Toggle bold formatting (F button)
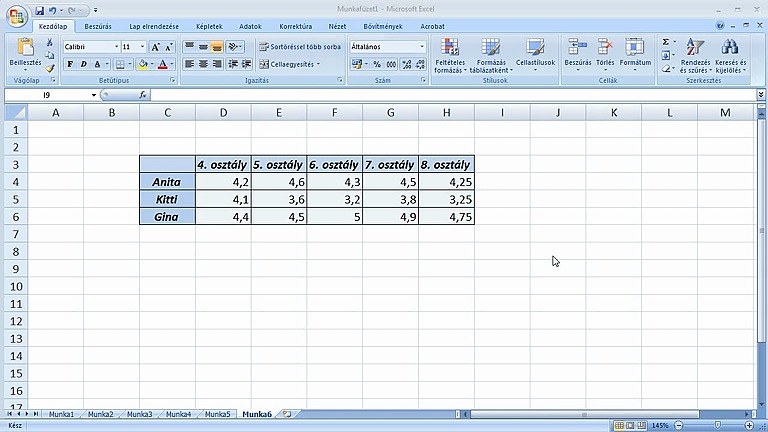 pos(70,64)
